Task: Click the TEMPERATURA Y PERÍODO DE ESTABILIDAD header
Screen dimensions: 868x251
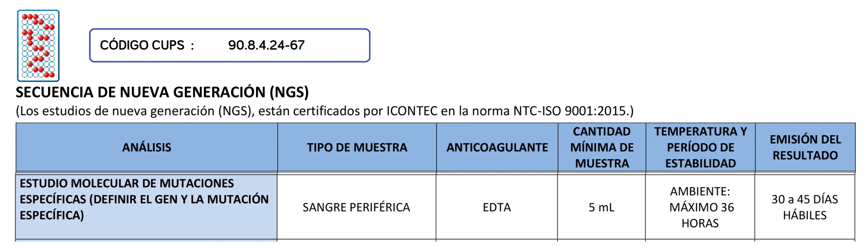Action: coord(701,147)
